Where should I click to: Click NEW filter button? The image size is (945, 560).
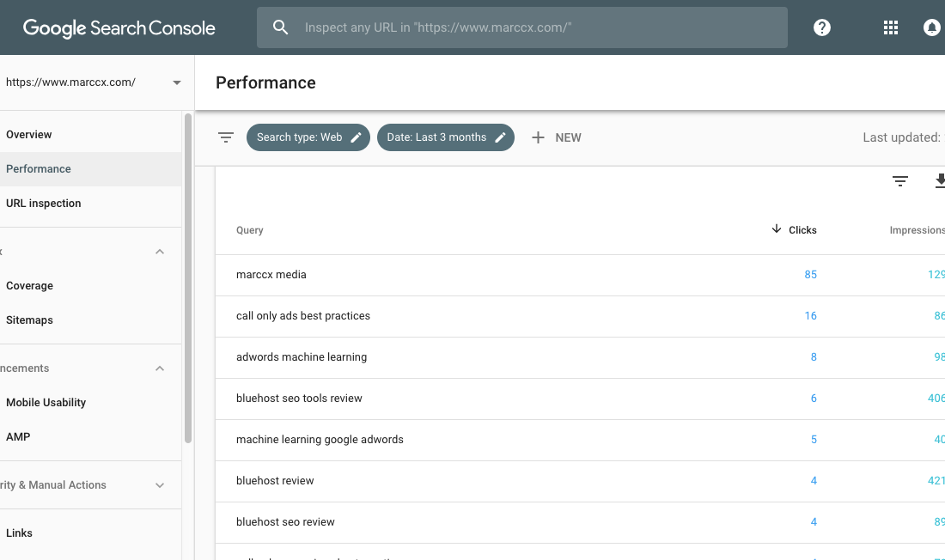tap(557, 137)
